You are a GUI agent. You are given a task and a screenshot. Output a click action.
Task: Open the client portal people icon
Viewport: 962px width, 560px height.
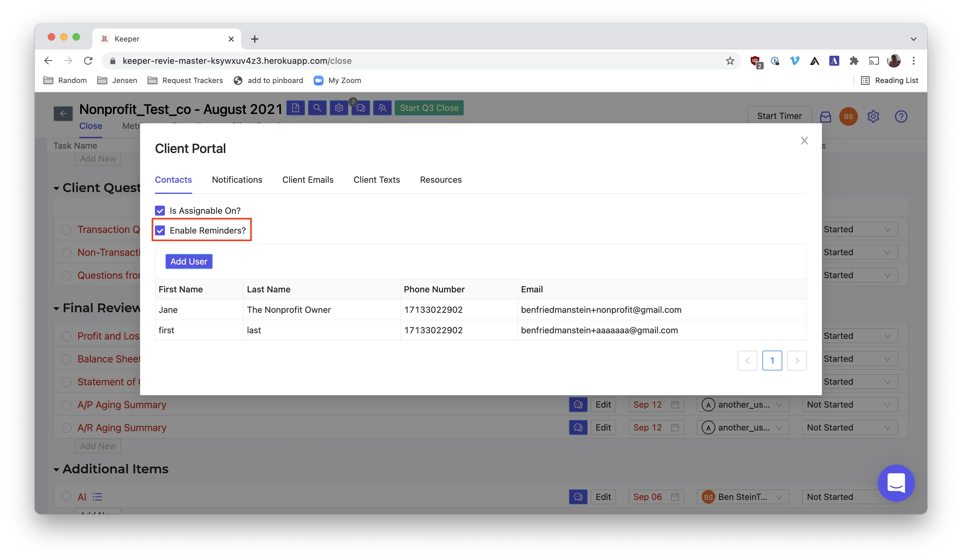pos(382,108)
